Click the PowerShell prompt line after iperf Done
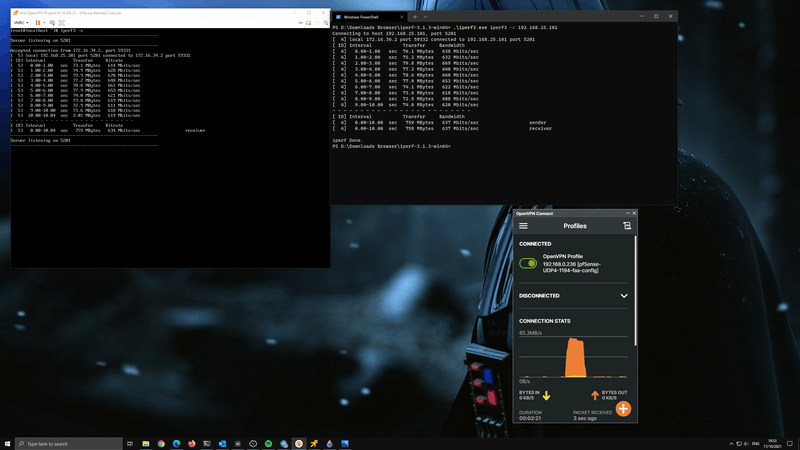 [391, 146]
